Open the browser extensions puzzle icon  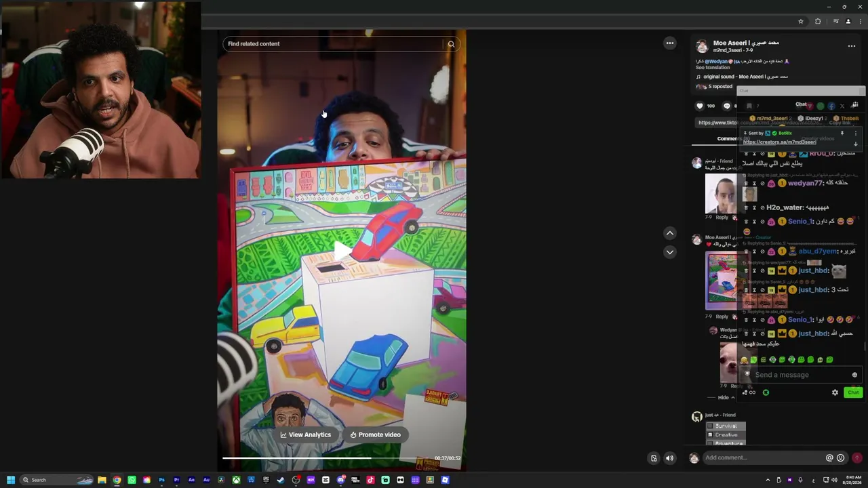[x=818, y=22]
